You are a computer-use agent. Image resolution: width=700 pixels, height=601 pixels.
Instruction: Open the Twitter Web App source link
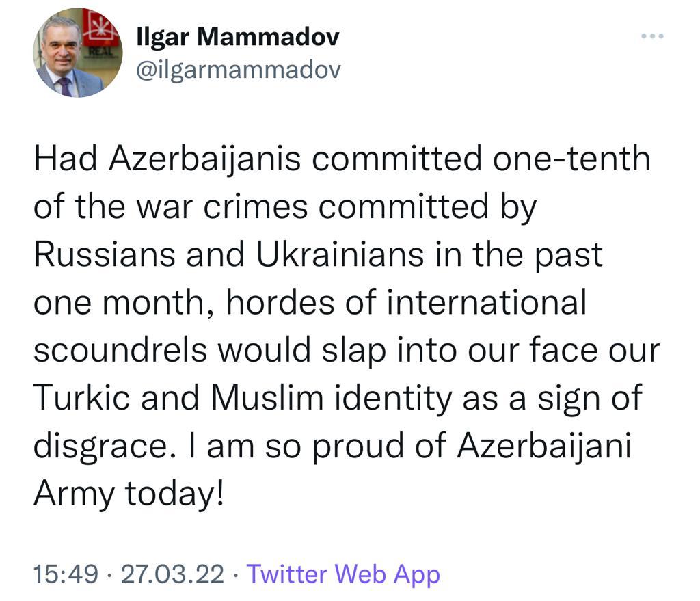[x=343, y=574]
